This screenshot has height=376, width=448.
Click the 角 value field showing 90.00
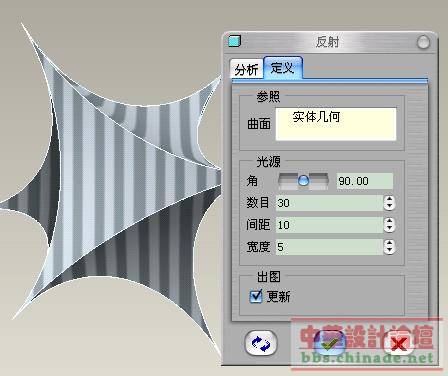click(x=365, y=181)
